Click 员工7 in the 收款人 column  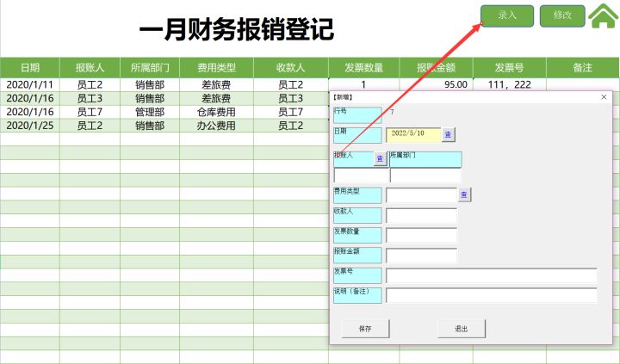click(291, 112)
